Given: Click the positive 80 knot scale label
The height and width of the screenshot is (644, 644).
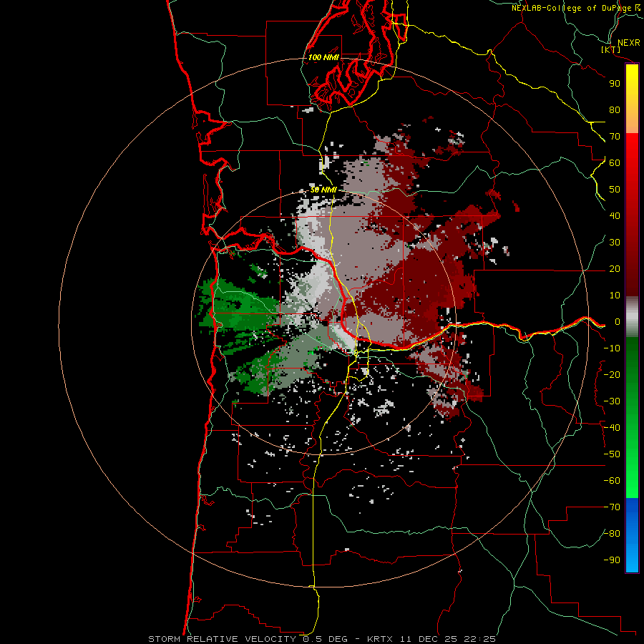Looking at the screenshot, I should pos(615,109).
